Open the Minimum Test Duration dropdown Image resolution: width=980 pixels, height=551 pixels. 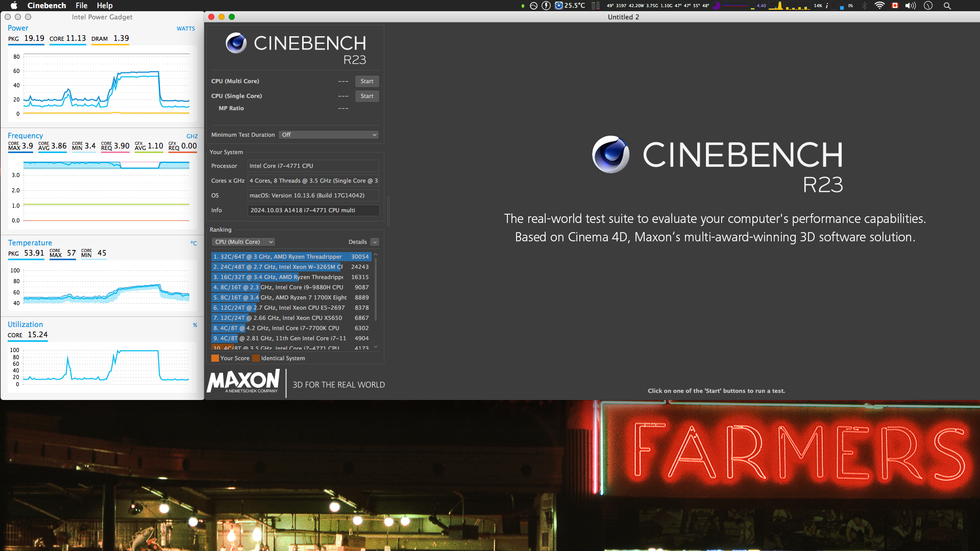tap(329, 135)
